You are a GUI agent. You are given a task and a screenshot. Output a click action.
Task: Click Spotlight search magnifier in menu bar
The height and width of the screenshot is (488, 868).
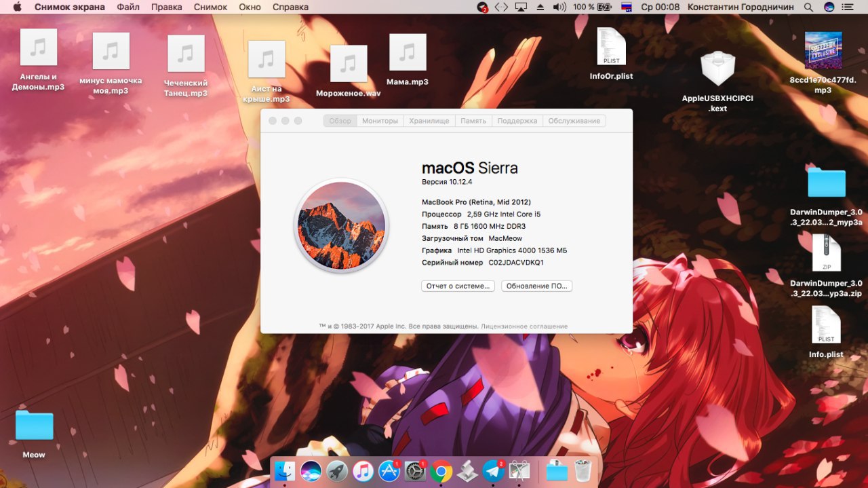[808, 7]
